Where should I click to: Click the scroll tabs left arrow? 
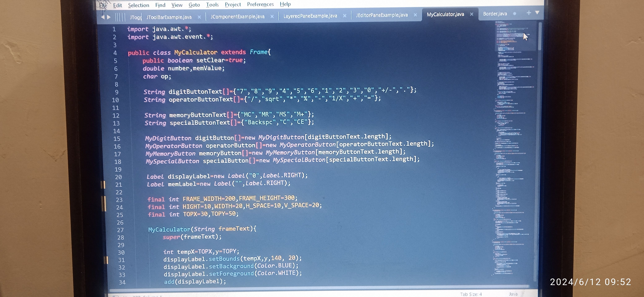coord(102,17)
